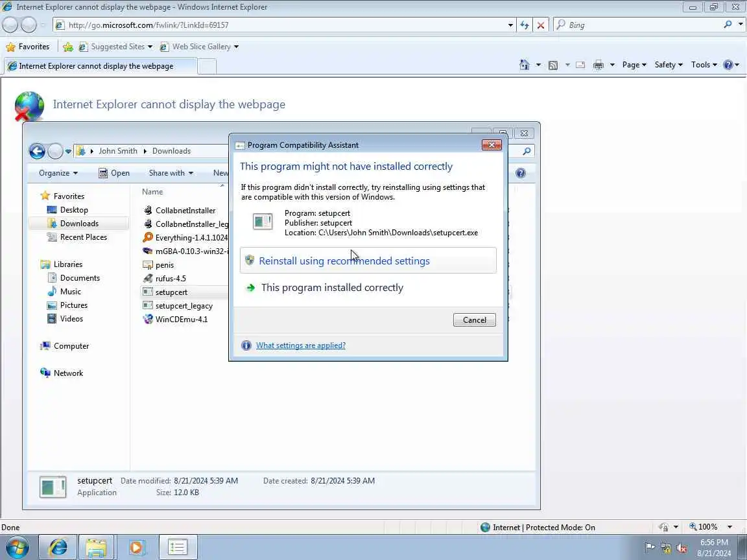This screenshot has width=747, height=560.
Task: Click John Smith in Explorer breadcrumb
Action: tap(117, 151)
